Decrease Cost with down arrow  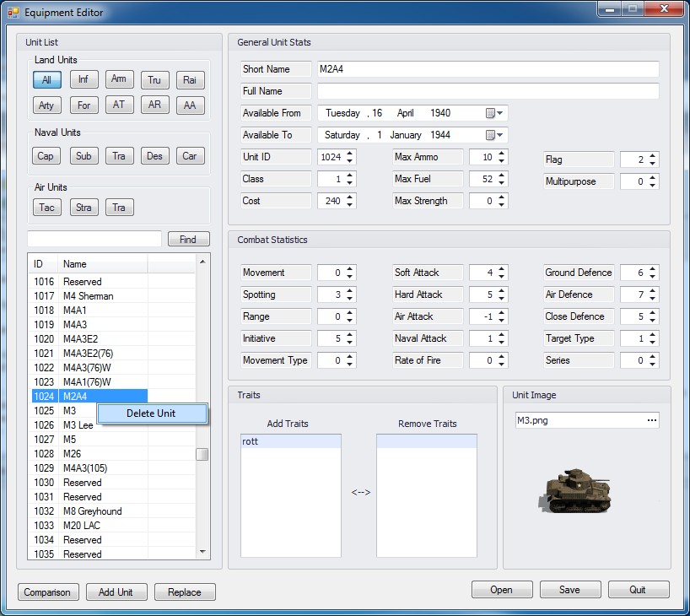(x=350, y=205)
